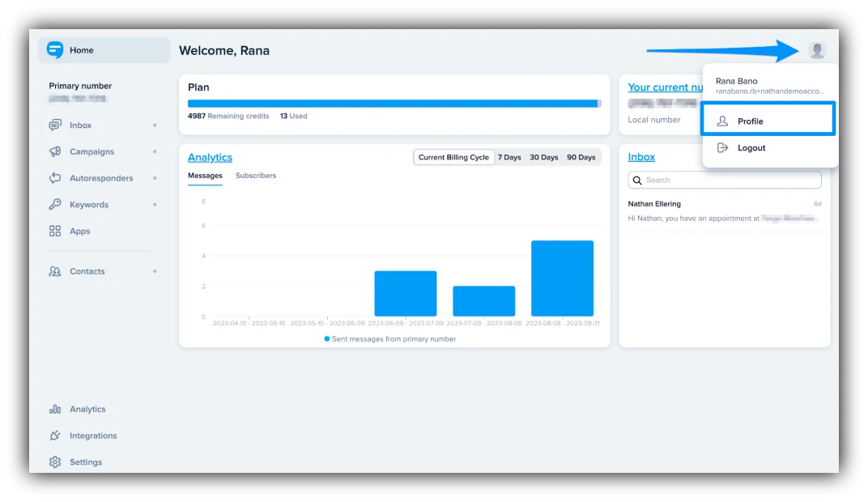Click the Inbox icon in the sidebar
Image resolution: width=868 pixels, height=502 pixels.
(x=55, y=125)
